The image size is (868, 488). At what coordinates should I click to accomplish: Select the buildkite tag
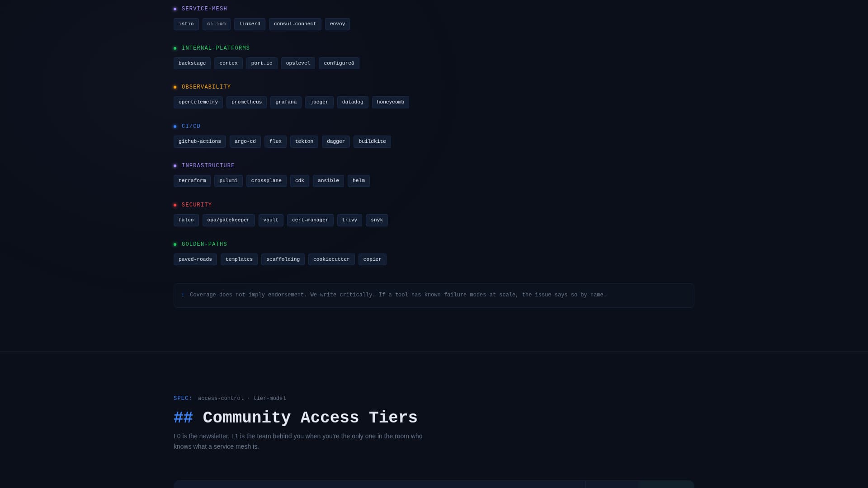pyautogui.click(x=372, y=141)
